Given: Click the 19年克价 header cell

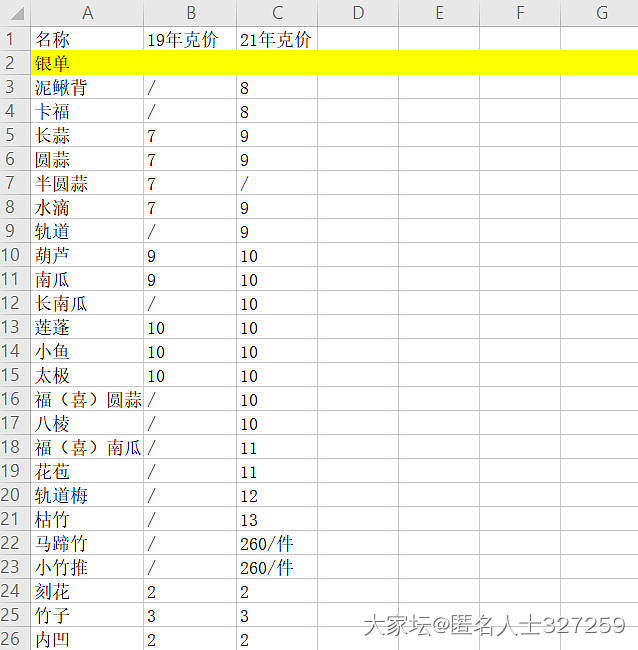Looking at the screenshot, I should 190,40.
